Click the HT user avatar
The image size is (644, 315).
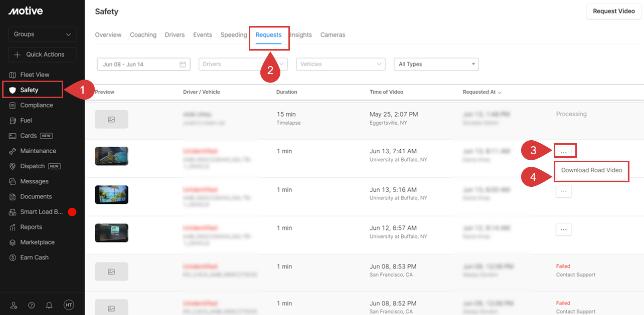coord(69,305)
